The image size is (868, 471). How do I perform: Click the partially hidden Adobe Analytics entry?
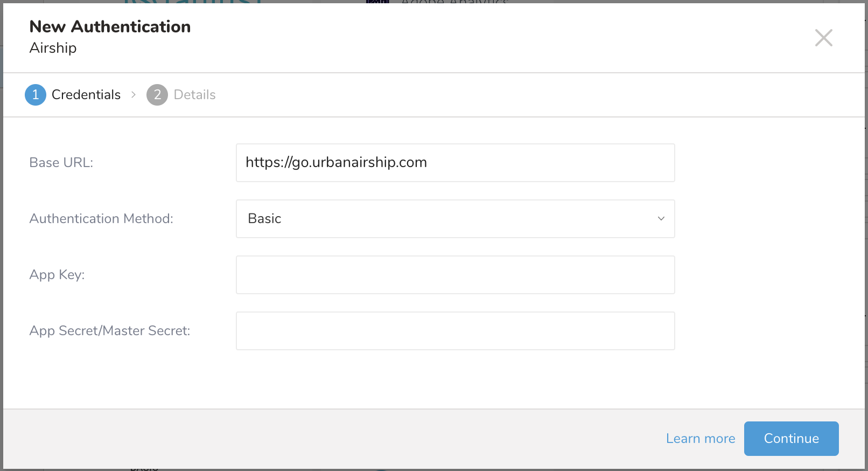pyautogui.click(x=454, y=2)
